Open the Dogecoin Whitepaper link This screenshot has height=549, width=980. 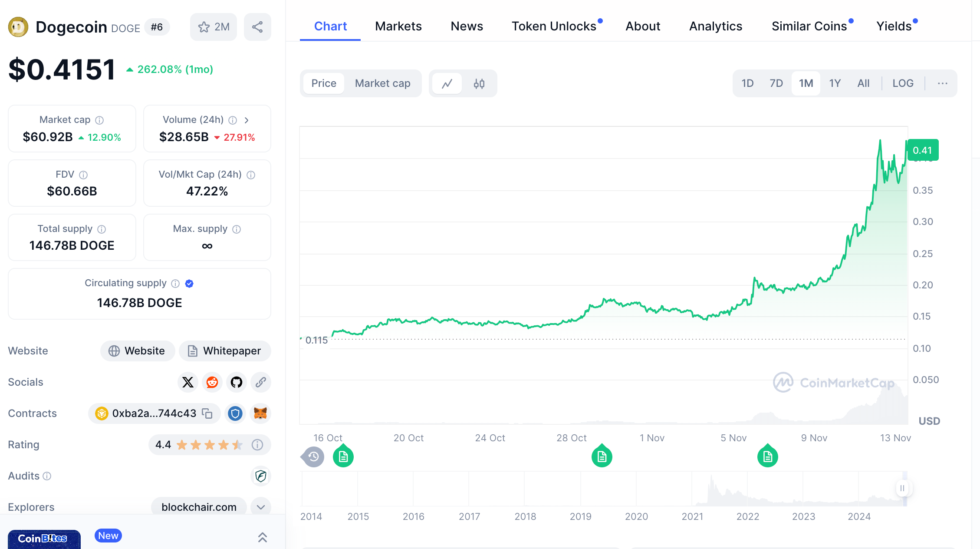pyautogui.click(x=225, y=351)
